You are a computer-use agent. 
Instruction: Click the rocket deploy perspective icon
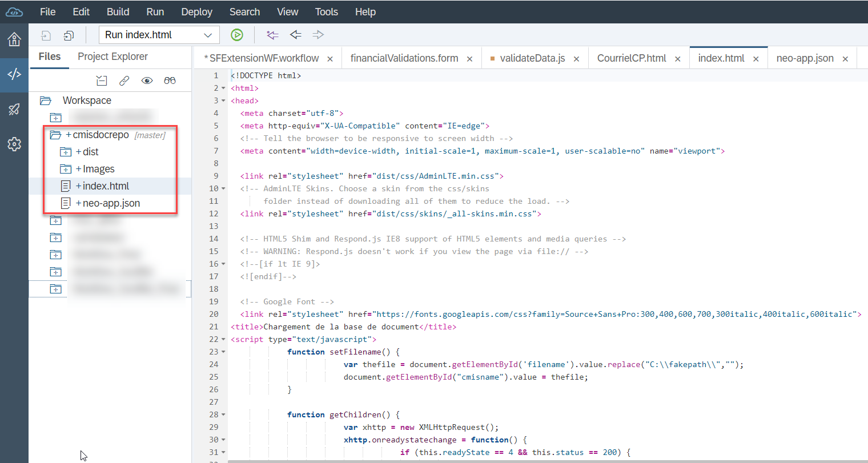tap(14, 110)
